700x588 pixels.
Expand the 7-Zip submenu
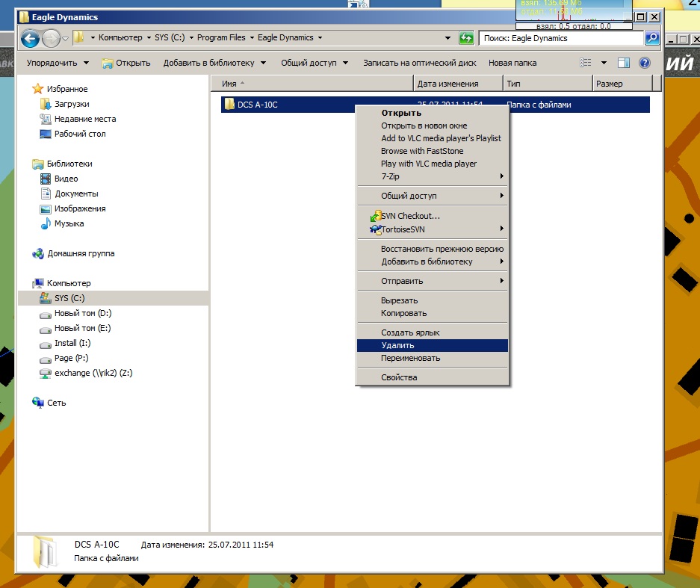[x=433, y=176]
